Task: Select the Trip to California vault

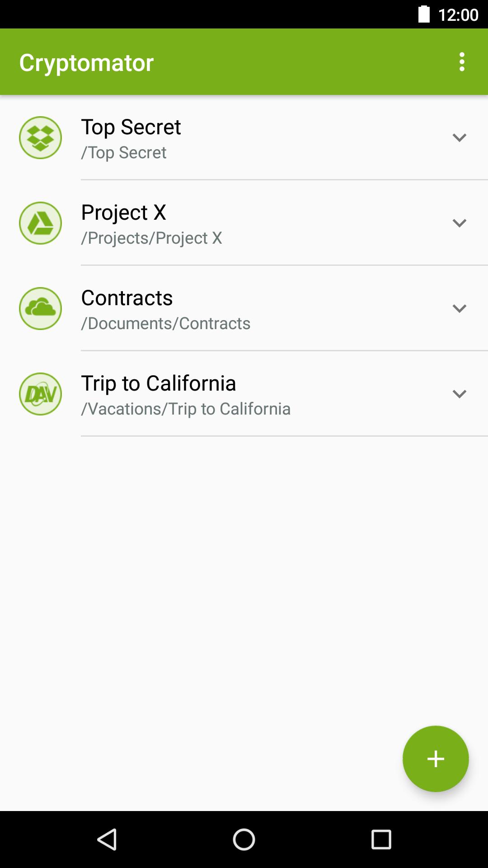Action: pos(244,394)
